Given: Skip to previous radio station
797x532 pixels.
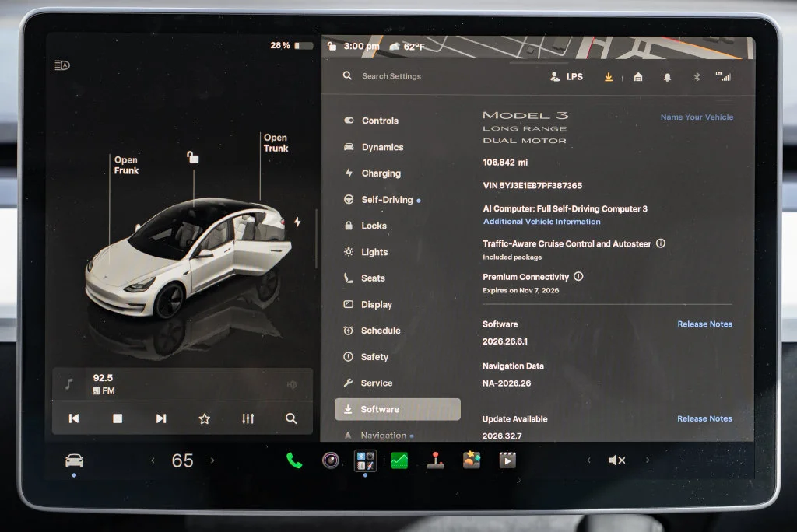Looking at the screenshot, I should coord(74,418).
